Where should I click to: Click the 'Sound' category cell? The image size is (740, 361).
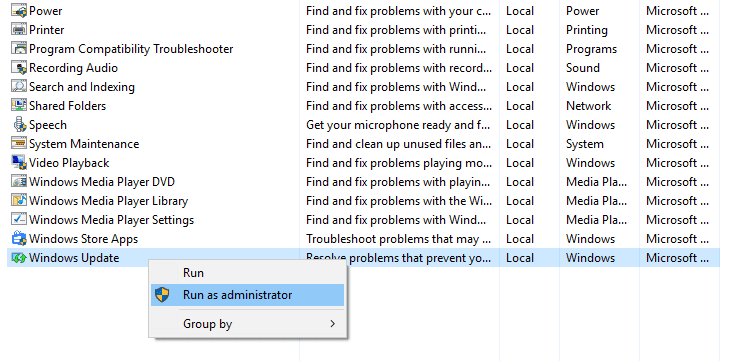click(x=583, y=68)
